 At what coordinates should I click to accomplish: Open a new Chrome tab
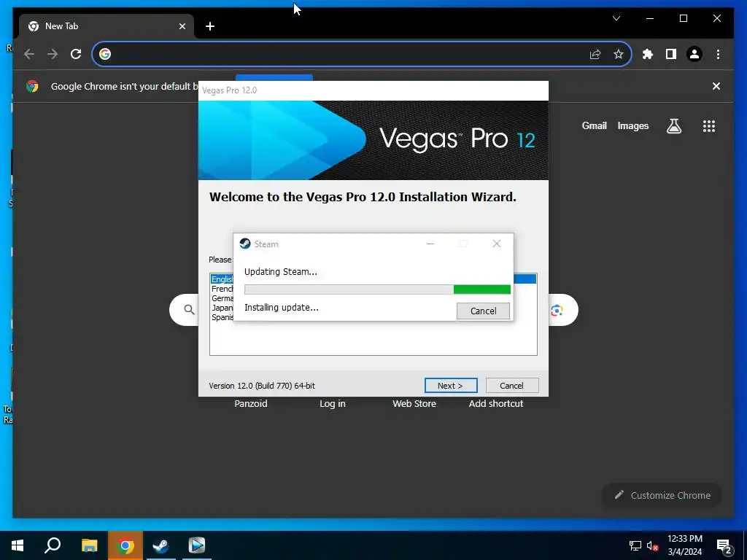[209, 26]
